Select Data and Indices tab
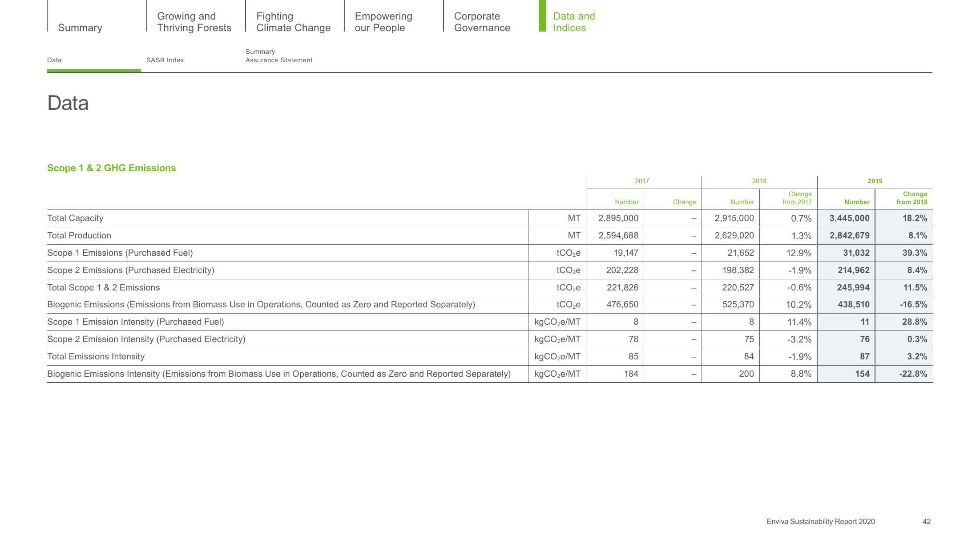 point(574,22)
